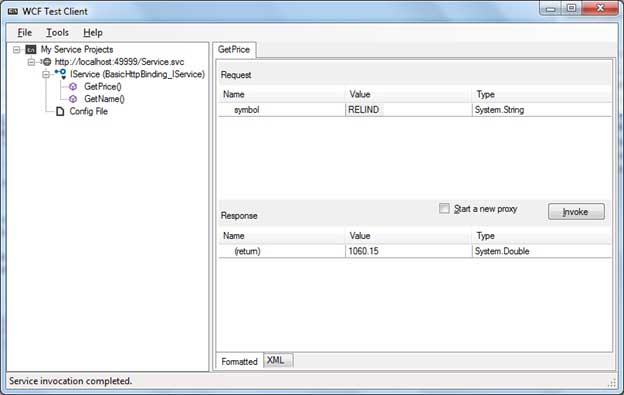The height and width of the screenshot is (395, 624).
Task: Open the Tools menu
Action: point(57,33)
